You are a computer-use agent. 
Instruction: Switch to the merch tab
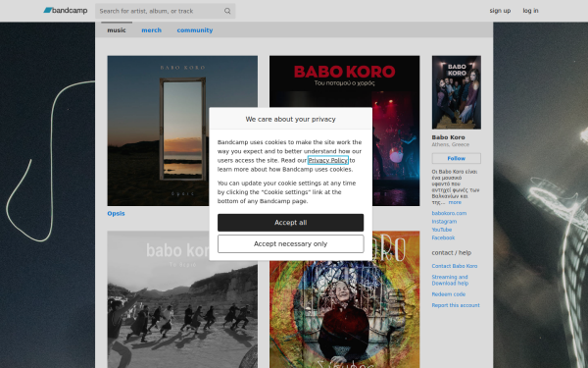(152, 30)
